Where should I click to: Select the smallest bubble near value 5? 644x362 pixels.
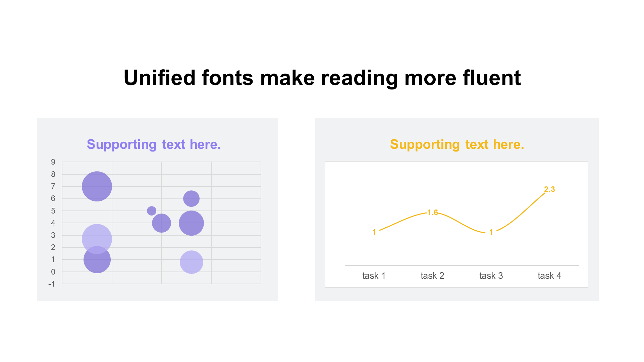pos(152,211)
